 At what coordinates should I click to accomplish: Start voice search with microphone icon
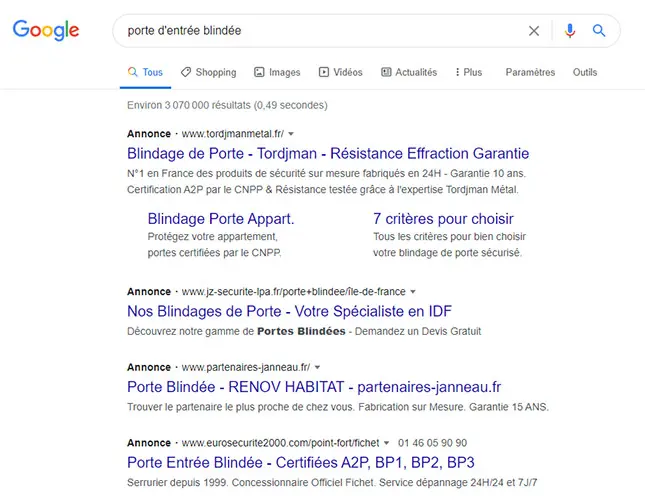(x=570, y=31)
